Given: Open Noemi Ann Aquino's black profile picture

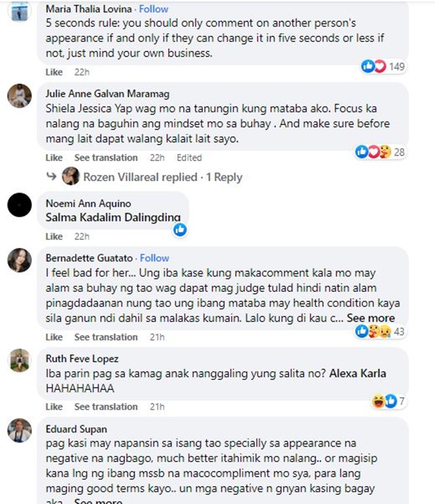Looking at the screenshot, I should tap(20, 205).
